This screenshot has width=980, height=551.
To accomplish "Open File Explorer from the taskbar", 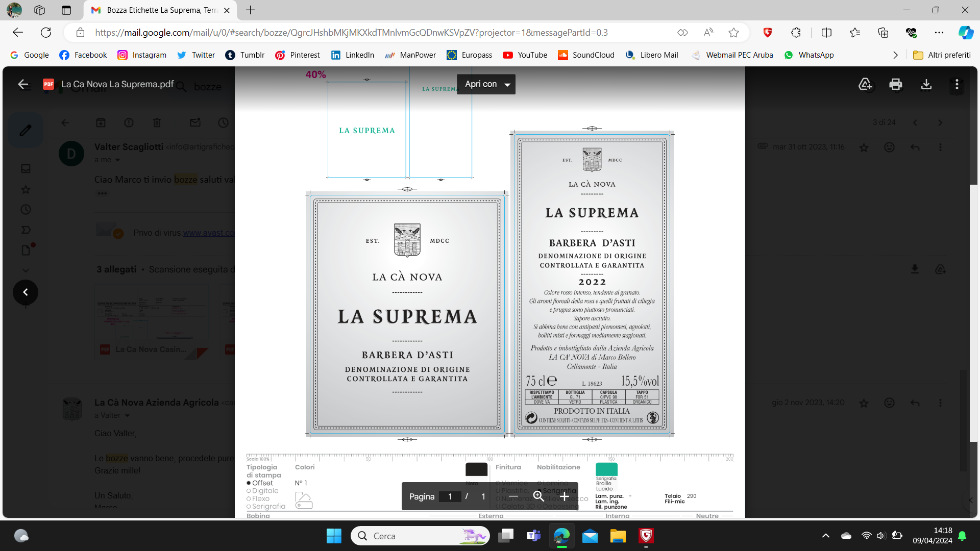I will (618, 536).
